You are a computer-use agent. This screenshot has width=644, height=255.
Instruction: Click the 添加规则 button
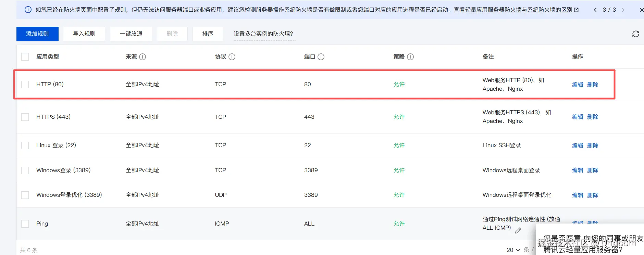(37, 34)
